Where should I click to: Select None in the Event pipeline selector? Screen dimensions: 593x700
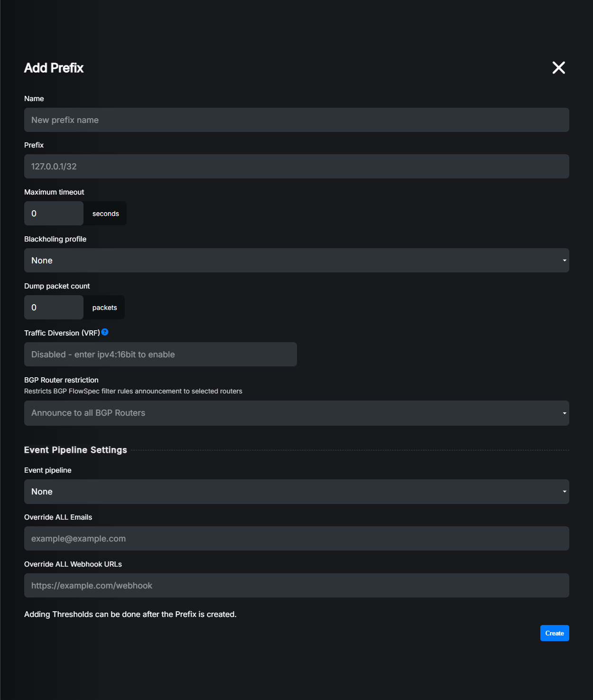click(x=42, y=492)
